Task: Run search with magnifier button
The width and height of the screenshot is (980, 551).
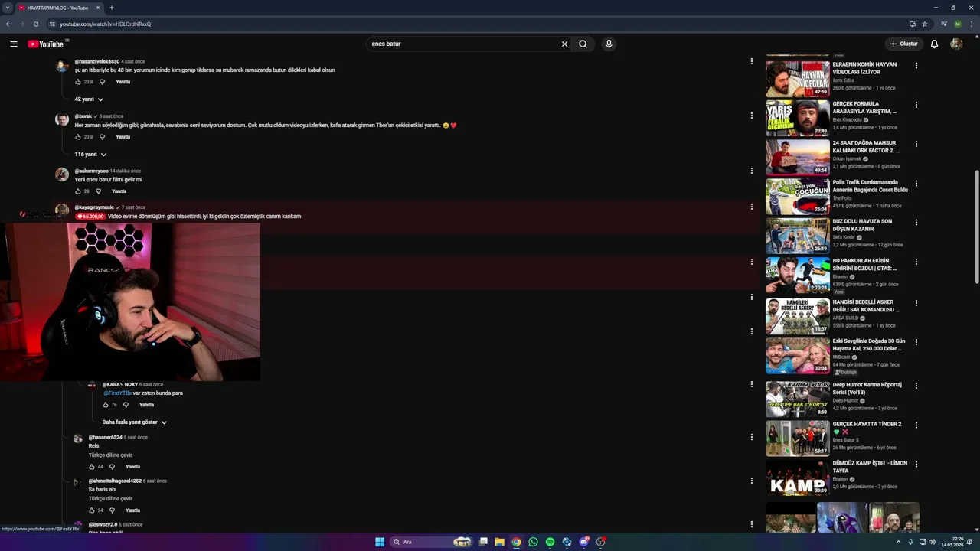Action: (x=583, y=44)
